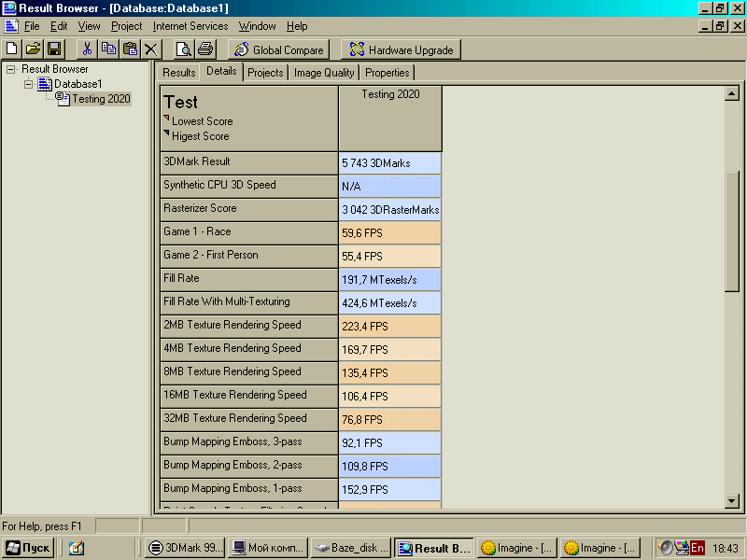747x560 pixels.
Task: Open the Help menu
Action: coord(297,26)
